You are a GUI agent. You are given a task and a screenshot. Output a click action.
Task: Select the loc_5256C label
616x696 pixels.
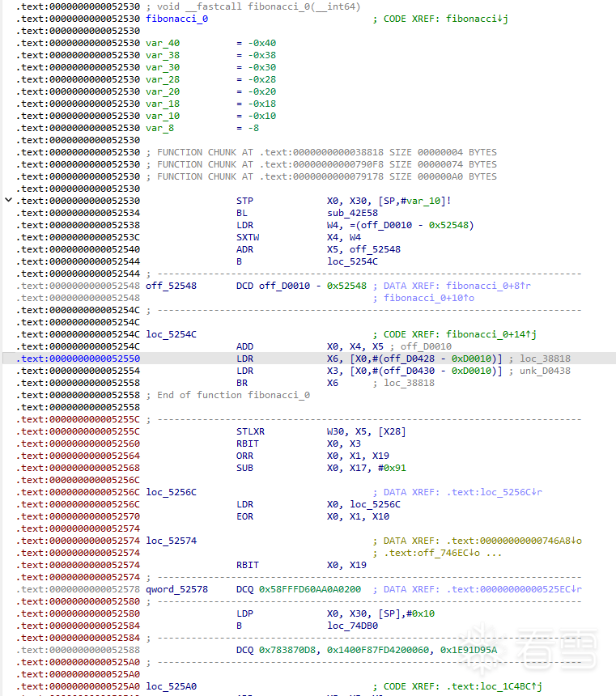[x=171, y=491]
